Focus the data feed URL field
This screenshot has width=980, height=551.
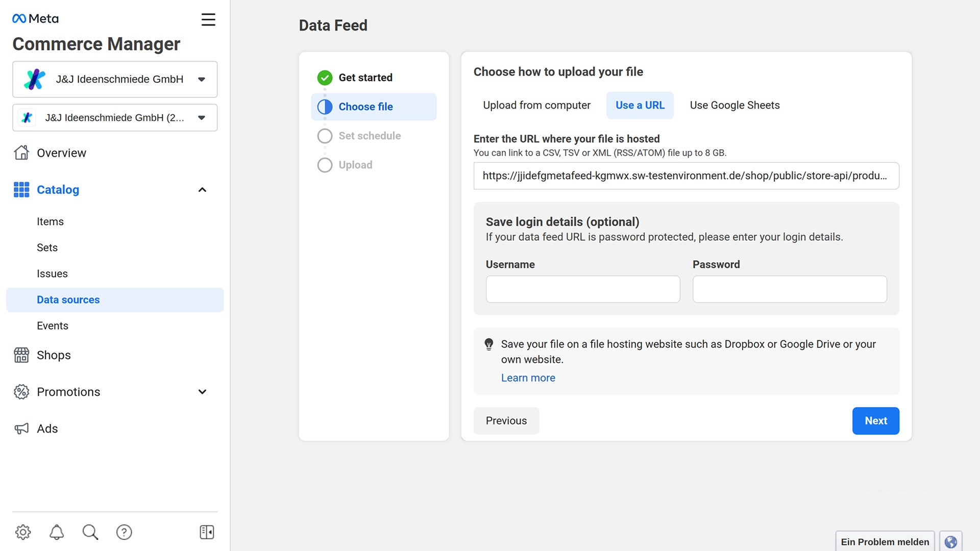686,176
